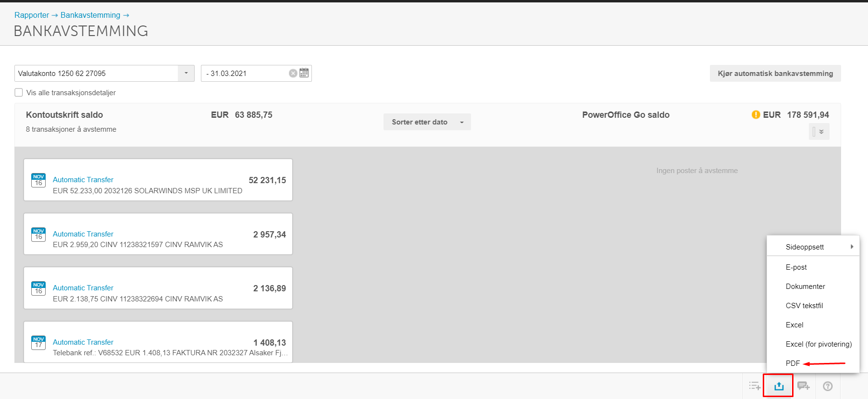Screen dimensions: 868x399
Task: Click the EUR 63 885,75 balance
Action: click(242, 115)
